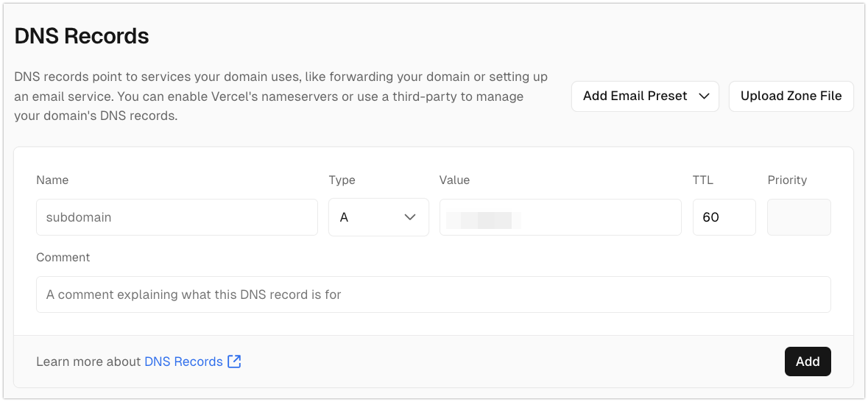Click the Priority field label
The width and height of the screenshot is (868, 402).
point(787,180)
